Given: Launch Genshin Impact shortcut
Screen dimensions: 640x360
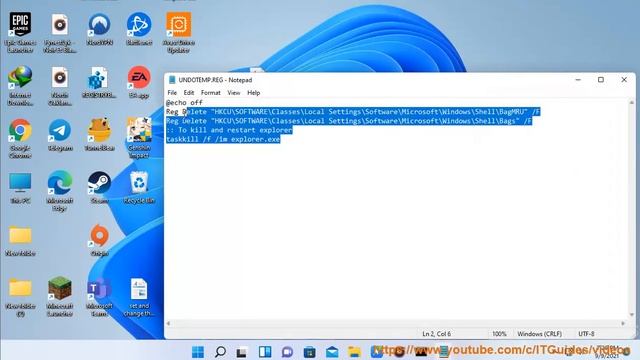Looking at the screenshot, I should click(x=139, y=138).
